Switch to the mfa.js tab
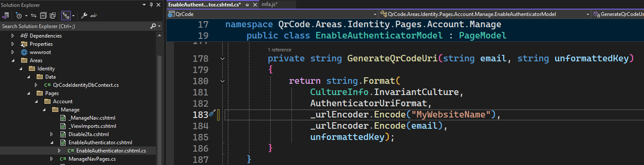The width and height of the screenshot is (644, 165). 269,4
